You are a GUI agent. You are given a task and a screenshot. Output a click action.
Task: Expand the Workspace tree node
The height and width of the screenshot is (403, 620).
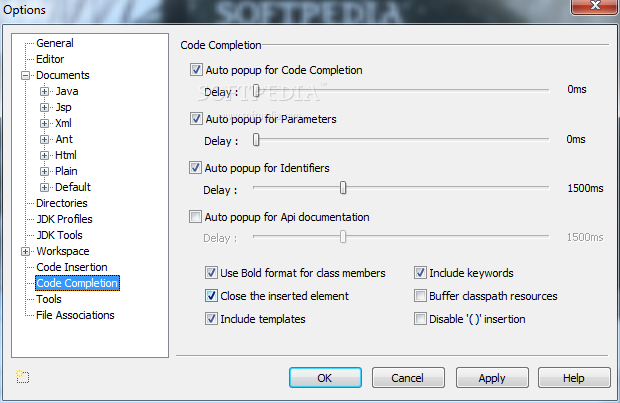pos(25,251)
